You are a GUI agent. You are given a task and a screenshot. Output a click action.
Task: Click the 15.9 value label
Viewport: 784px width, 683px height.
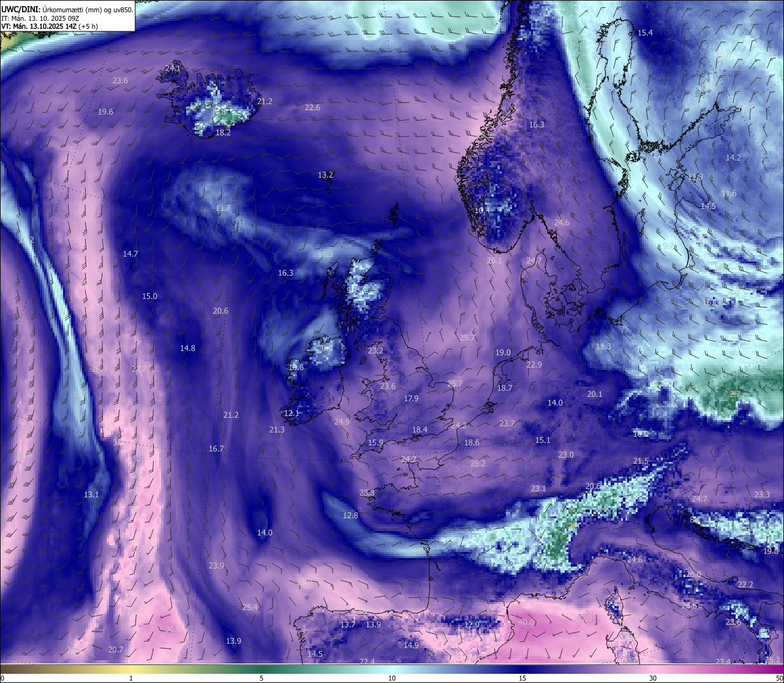pyautogui.click(x=375, y=442)
